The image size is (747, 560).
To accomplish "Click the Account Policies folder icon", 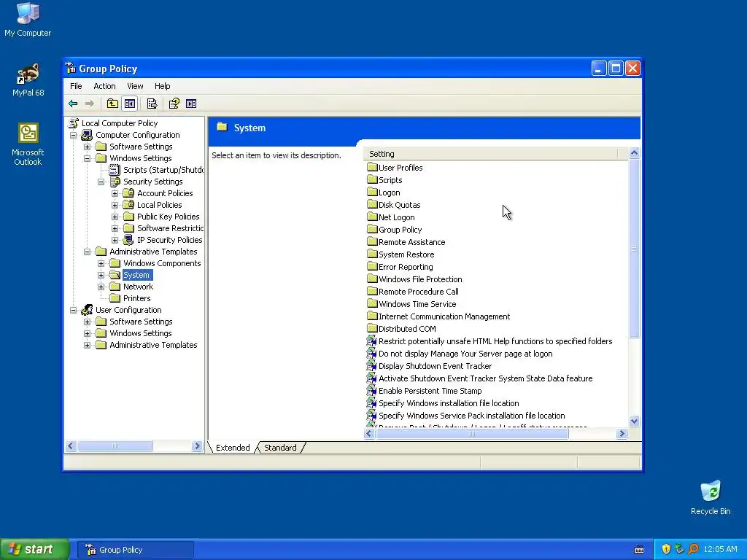I will coord(128,193).
